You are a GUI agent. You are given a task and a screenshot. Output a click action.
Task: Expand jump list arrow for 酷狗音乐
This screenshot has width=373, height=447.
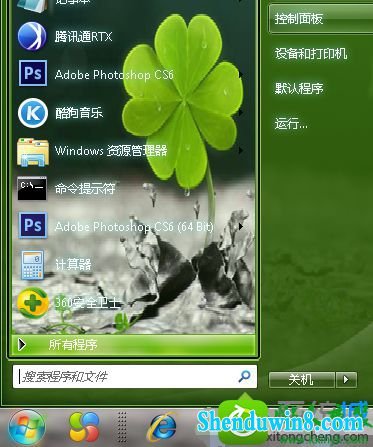pos(240,112)
